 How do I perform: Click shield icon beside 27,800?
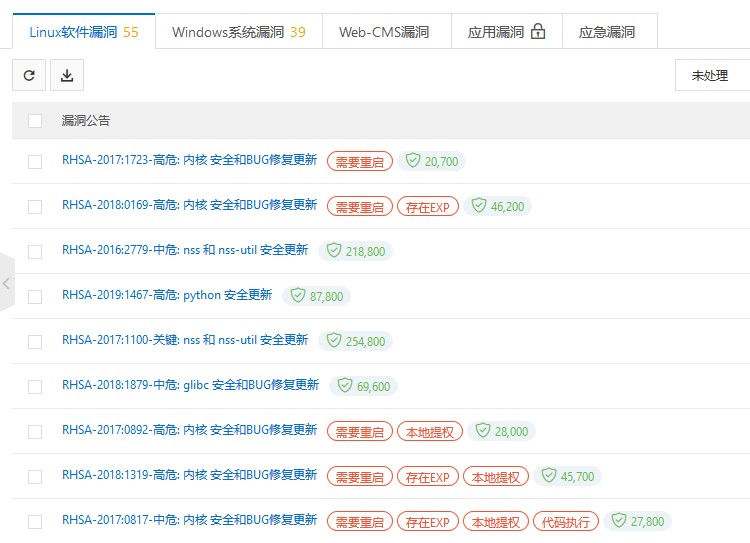pos(618,521)
